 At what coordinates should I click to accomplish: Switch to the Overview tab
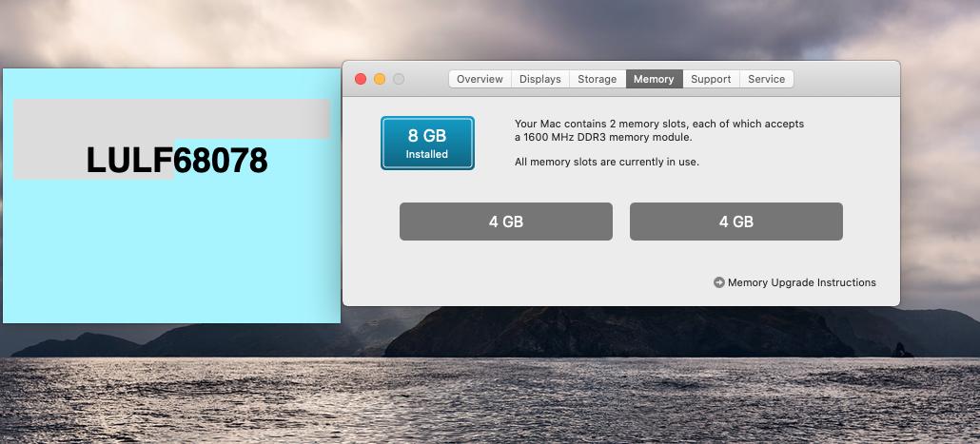[480, 79]
